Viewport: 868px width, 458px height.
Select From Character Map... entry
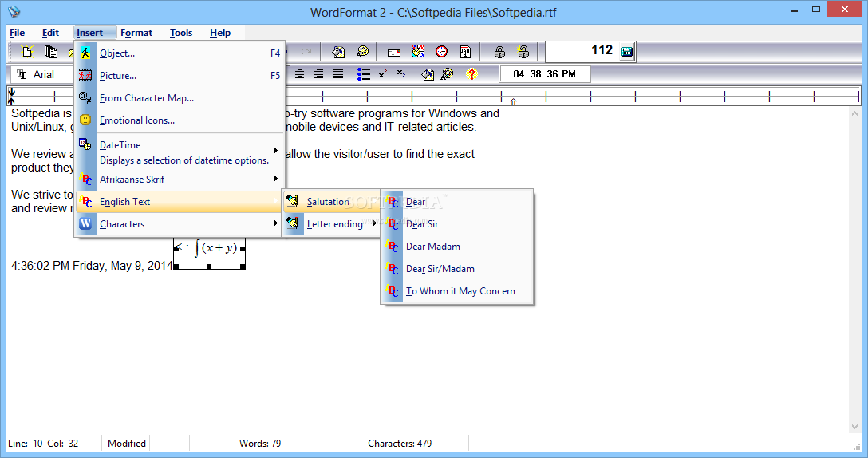coord(180,98)
